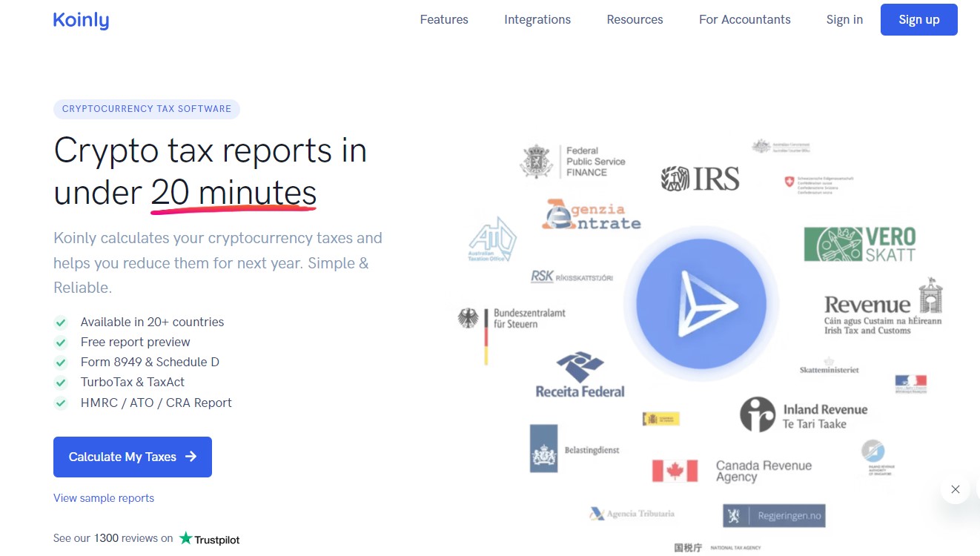Open the Resources menu

(x=635, y=20)
